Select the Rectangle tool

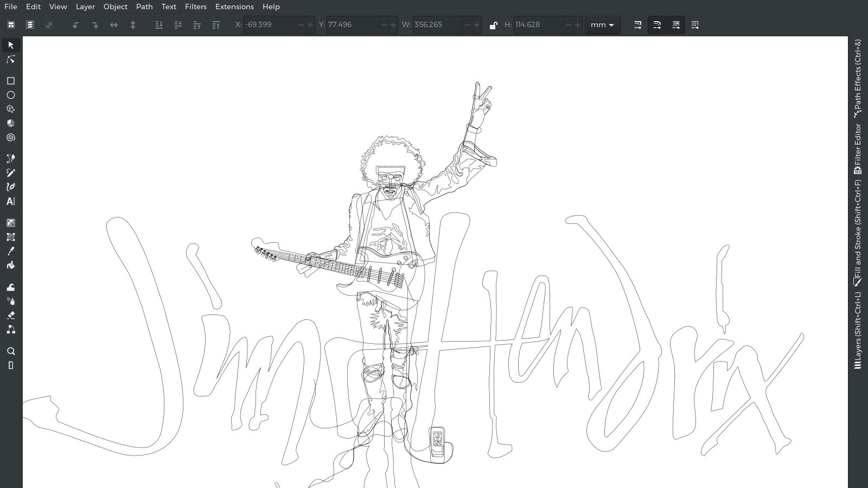[x=11, y=81]
